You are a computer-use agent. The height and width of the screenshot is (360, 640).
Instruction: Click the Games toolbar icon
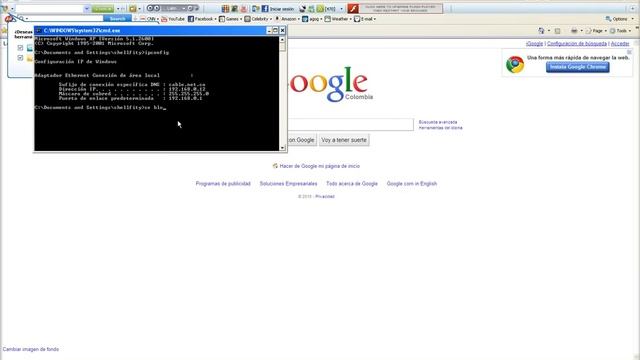point(222,19)
